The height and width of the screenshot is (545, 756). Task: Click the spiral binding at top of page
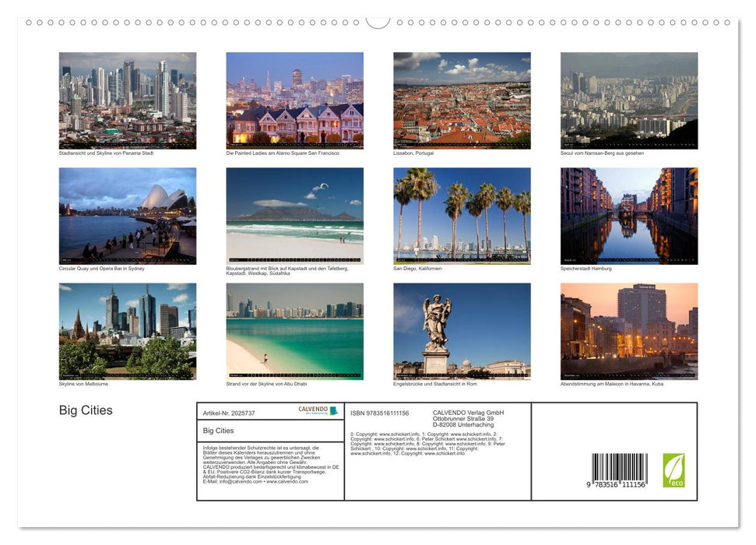tap(378, 22)
